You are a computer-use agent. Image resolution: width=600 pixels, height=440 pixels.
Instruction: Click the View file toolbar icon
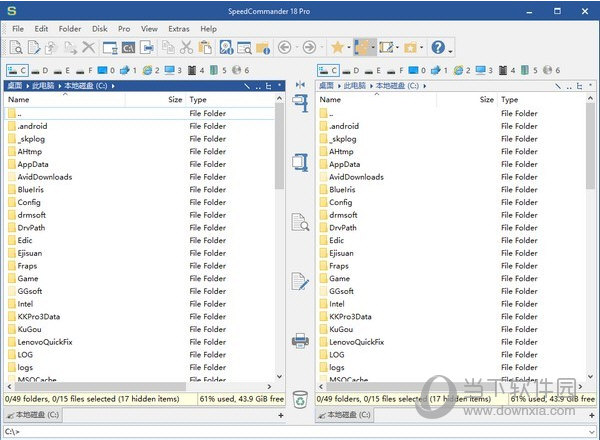tap(16, 47)
